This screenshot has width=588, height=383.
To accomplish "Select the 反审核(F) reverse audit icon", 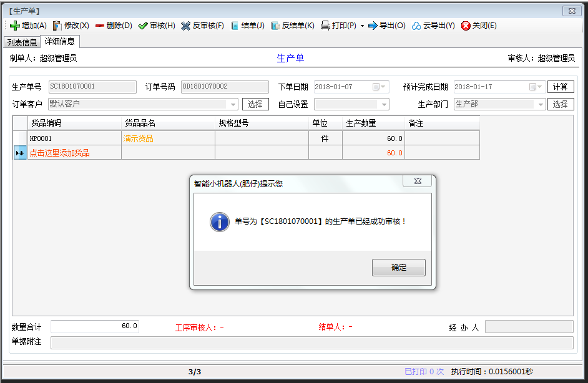I will 185,26.
